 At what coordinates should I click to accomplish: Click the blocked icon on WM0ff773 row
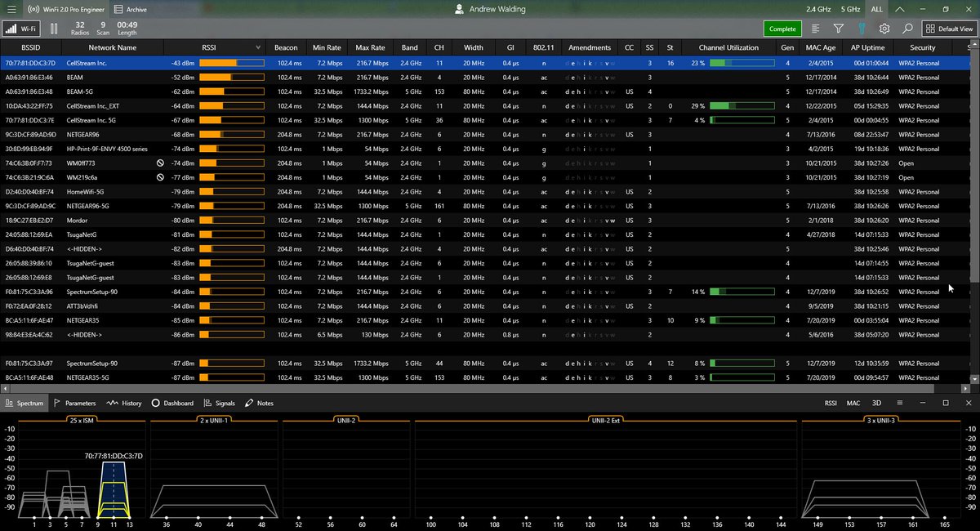tap(162, 163)
